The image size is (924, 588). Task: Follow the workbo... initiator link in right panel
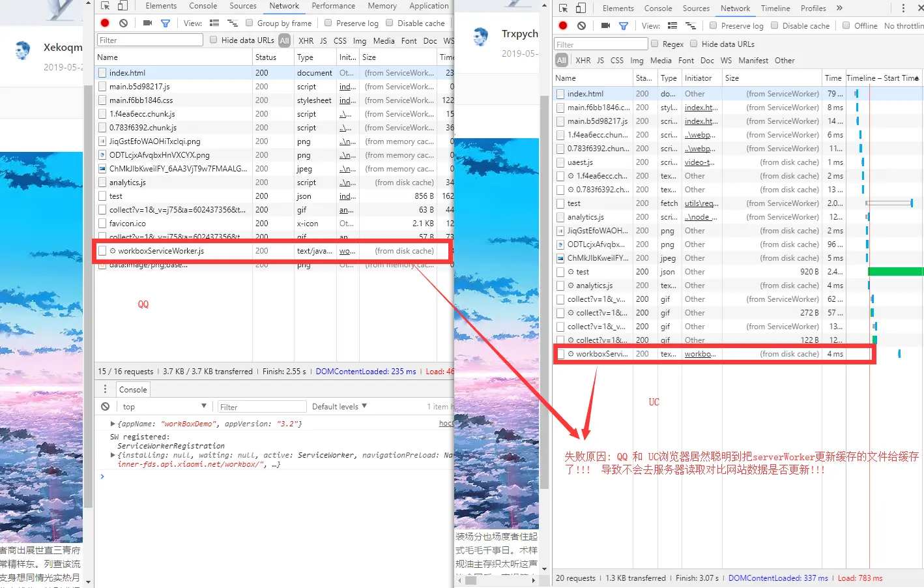(x=700, y=354)
